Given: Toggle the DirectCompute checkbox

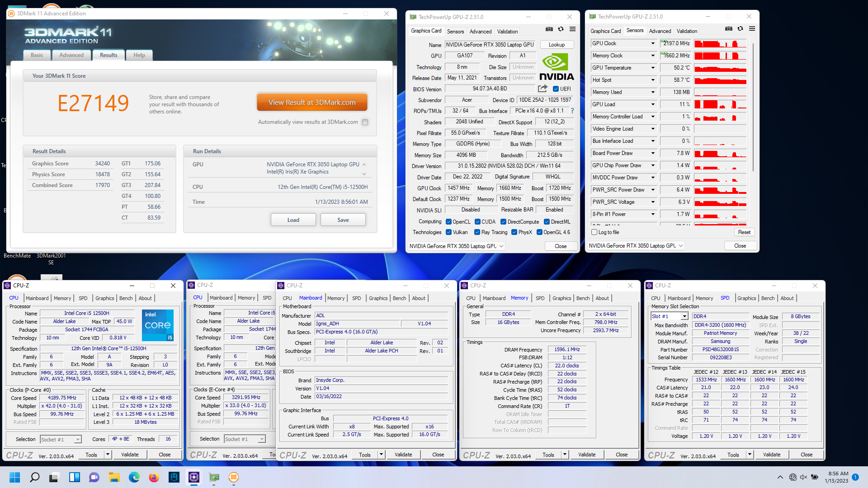Looking at the screenshot, I should pos(503,222).
